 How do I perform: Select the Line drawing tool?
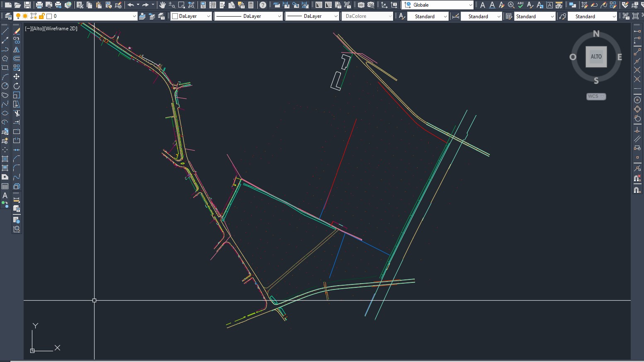click(5, 32)
